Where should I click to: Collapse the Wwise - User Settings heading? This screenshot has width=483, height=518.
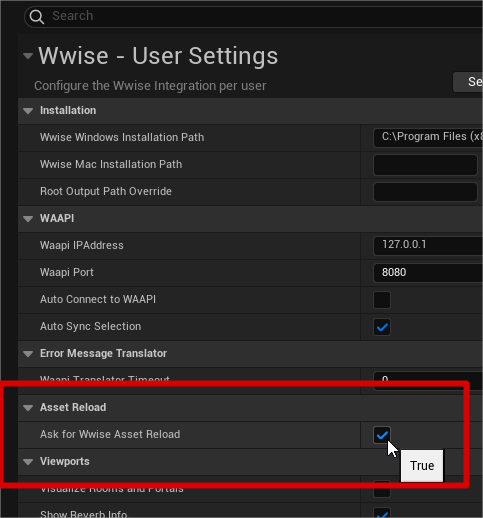28,56
